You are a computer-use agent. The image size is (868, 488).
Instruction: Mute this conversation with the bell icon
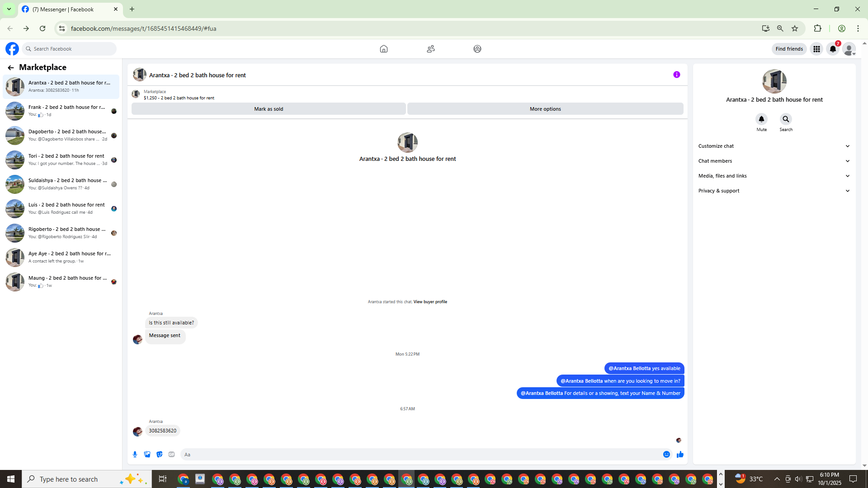coord(762,119)
